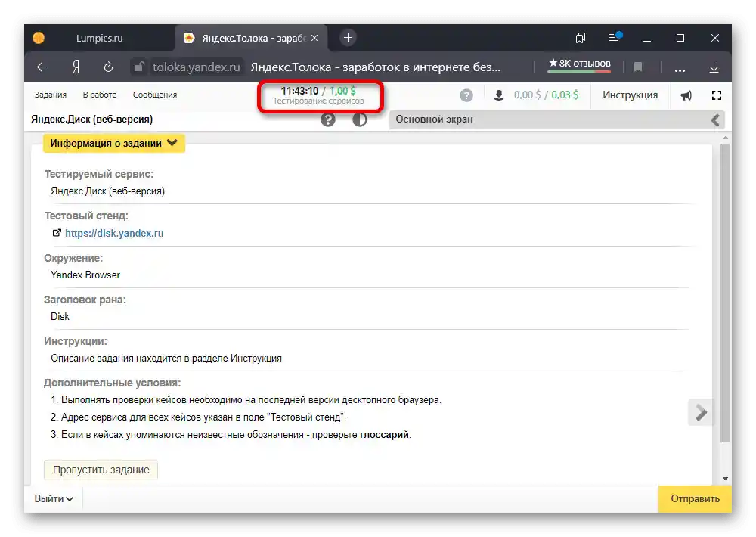This screenshot has height=537, width=756.
Task: Open the Инструкция page
Action: click(x=630, y=95)
